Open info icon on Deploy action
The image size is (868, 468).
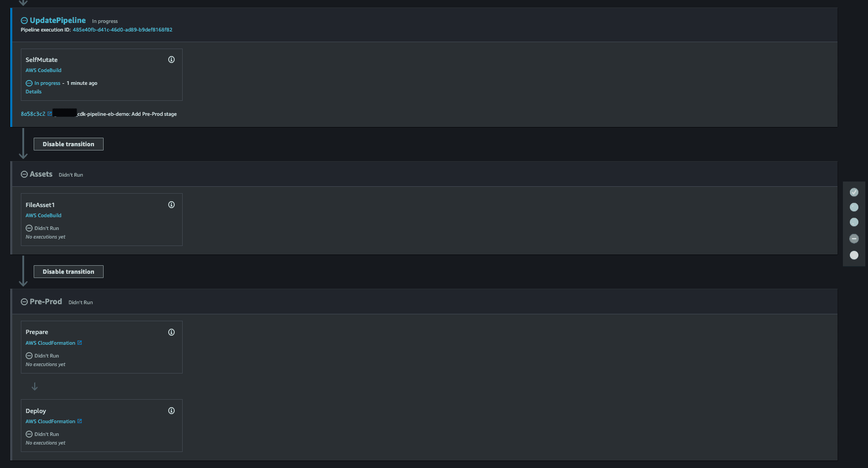point(171,411)
